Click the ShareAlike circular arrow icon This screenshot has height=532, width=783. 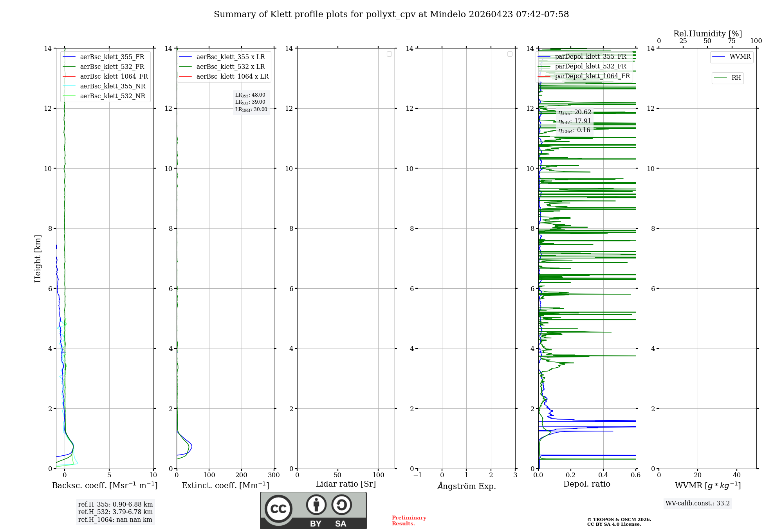point(341,505)
